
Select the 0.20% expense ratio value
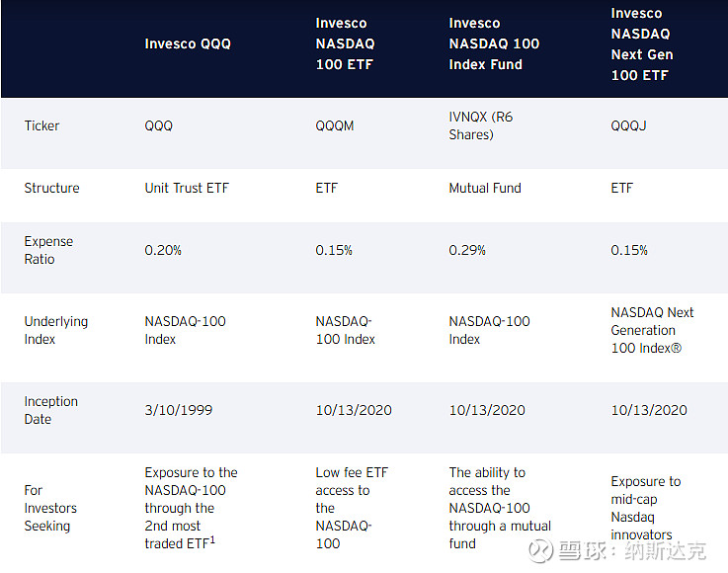click(x=163, y=250)
